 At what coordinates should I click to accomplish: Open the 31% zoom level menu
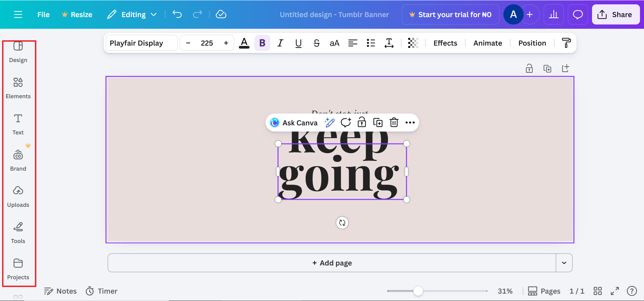[505, 291]
